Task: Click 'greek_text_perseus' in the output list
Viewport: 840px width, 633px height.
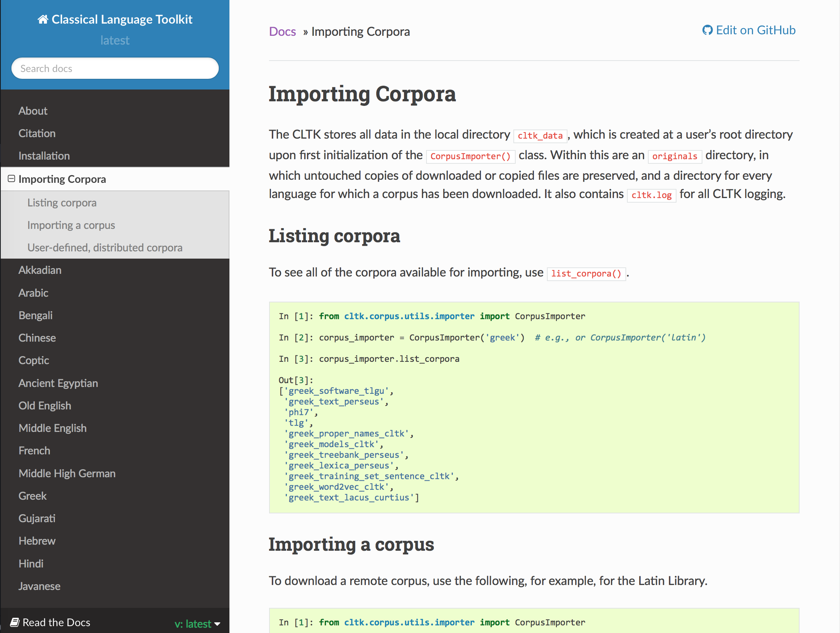Action: (x=334, y=402)
